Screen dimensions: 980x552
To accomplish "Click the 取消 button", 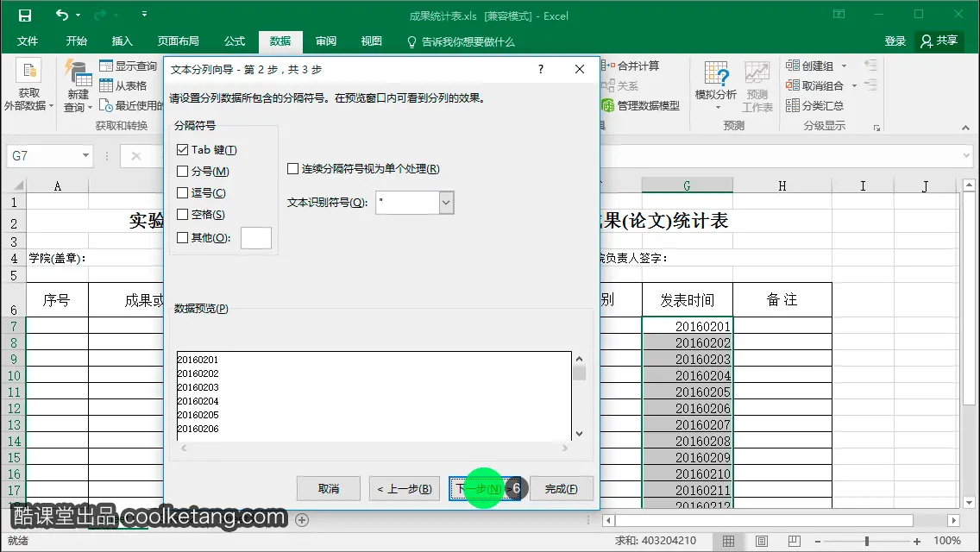I will 329,489.
